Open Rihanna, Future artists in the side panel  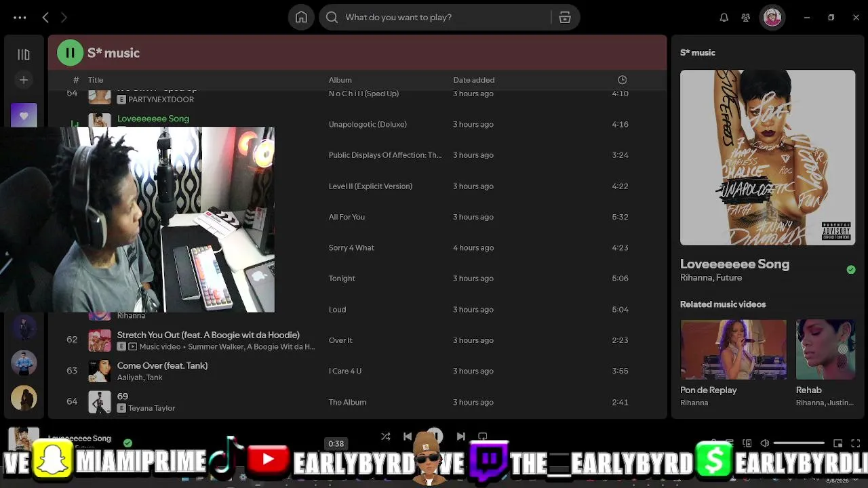[x=711, y=278]
